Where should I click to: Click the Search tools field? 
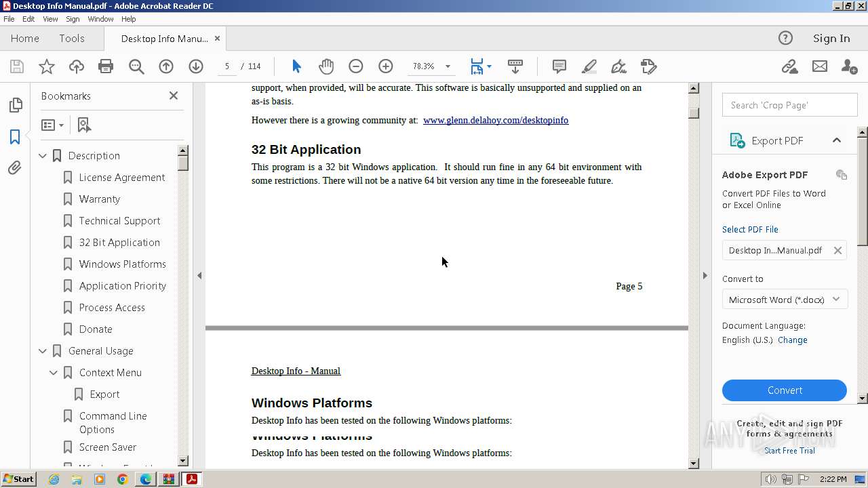pyautogui.click(x=789, y=105)
